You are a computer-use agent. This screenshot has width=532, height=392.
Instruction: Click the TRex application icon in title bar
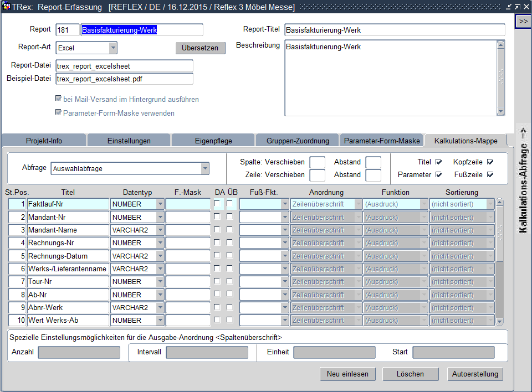click(x=6, y=7)
